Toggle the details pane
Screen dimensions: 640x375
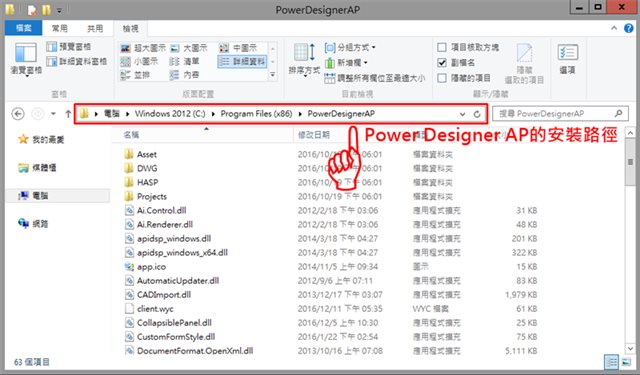pos(76,62)
